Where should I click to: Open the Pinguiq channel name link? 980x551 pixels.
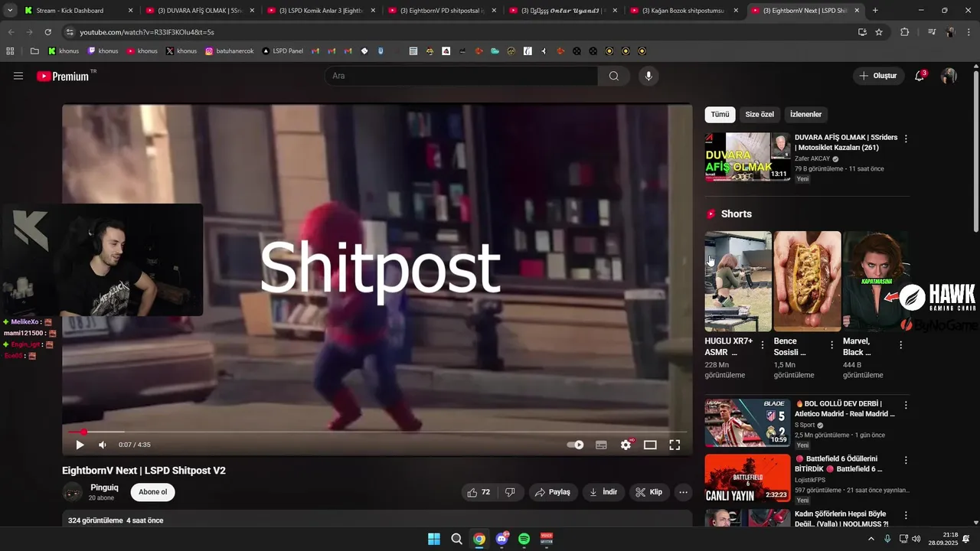pyautogui.click(x=104, y=487)
